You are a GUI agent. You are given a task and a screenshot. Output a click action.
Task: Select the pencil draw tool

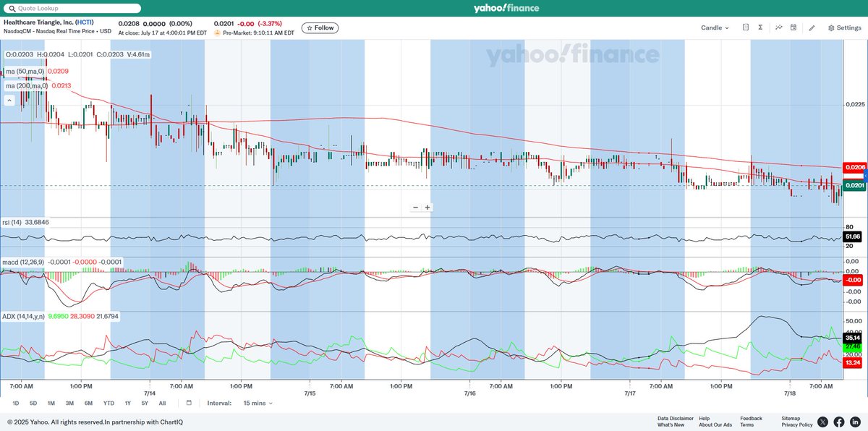(812, 27)
